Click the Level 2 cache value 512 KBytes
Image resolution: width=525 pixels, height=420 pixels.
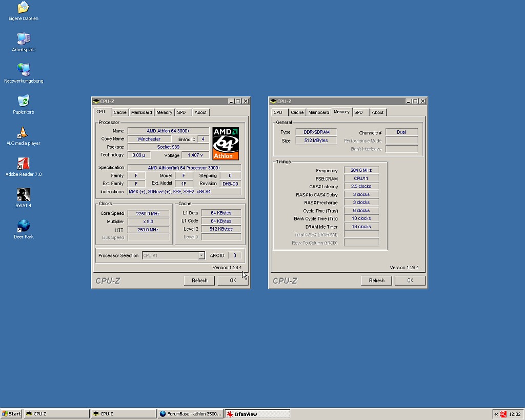[x=221, y=229]
